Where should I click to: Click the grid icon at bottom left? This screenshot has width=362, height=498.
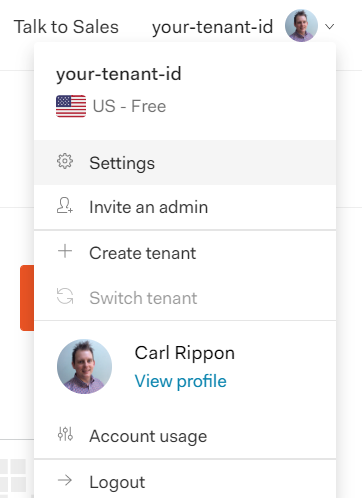[13, 476]
